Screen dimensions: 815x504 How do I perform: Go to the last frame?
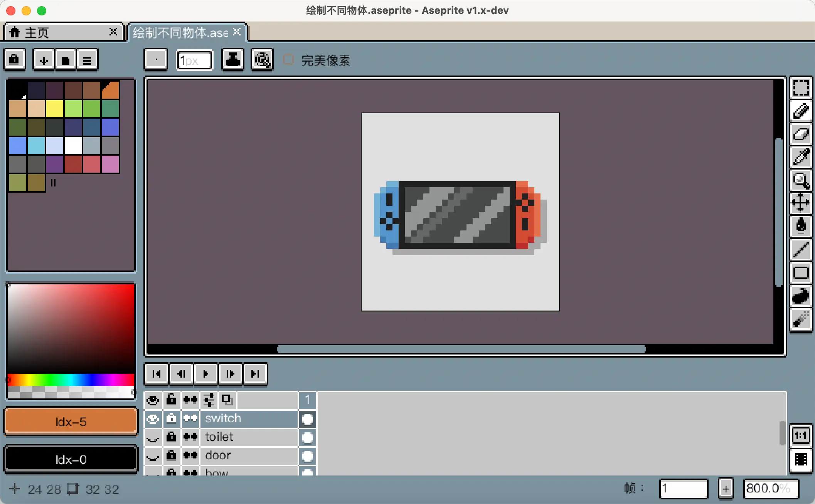255,374
